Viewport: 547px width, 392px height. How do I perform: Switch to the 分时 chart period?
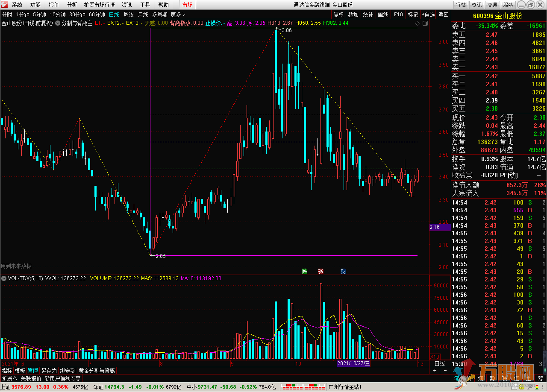click(x=7, y=15)
